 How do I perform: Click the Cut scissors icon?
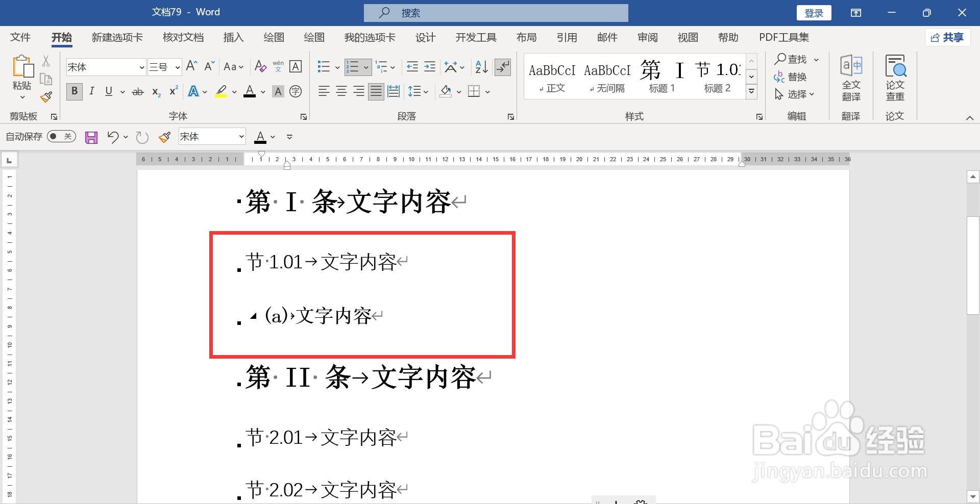pyautogui.click(x=46, y=62)
